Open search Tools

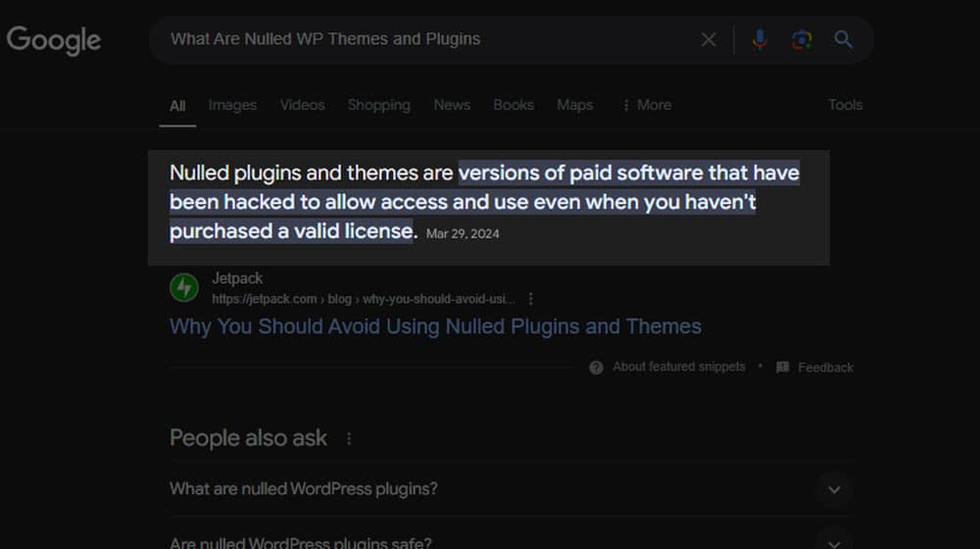(845, 105)
